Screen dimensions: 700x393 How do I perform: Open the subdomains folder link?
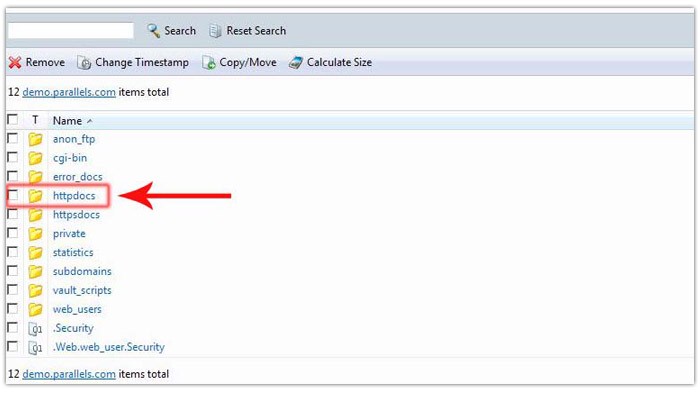click(82, 272)
